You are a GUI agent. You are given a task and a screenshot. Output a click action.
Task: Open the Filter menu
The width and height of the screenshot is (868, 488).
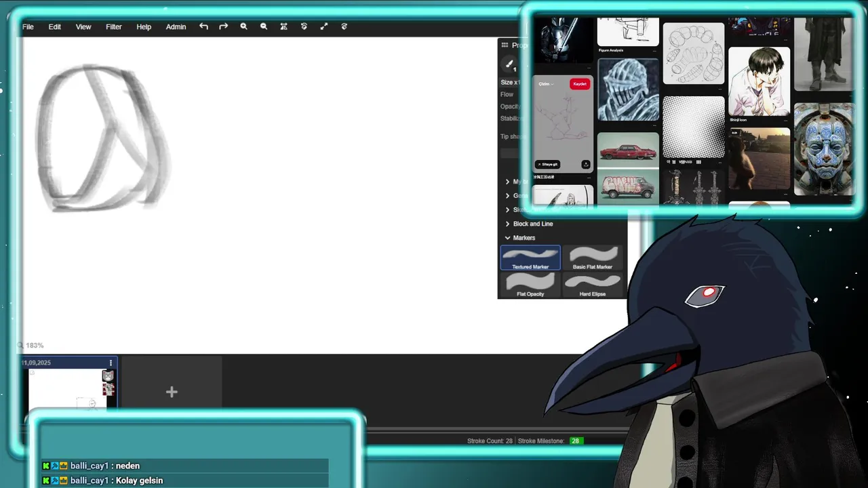point(113,26)
